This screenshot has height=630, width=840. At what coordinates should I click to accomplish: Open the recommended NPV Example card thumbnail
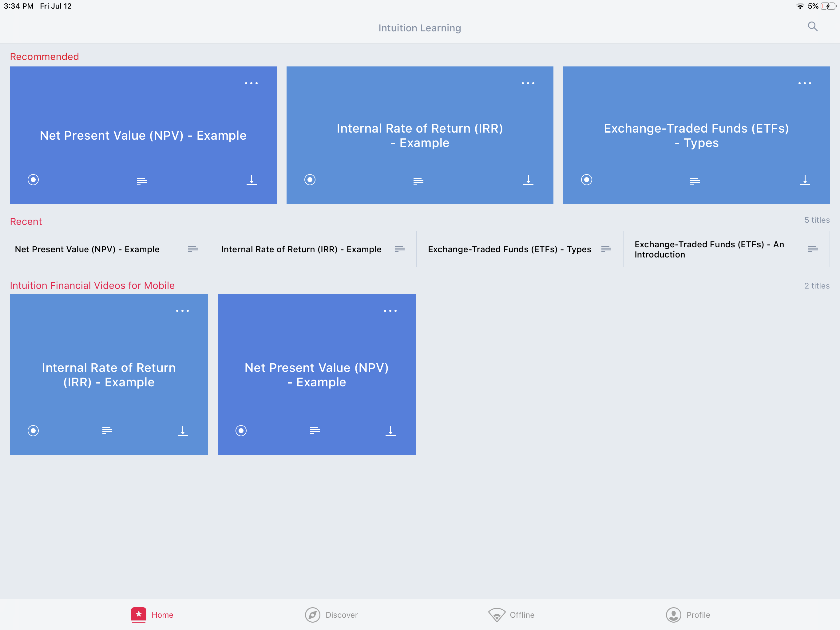click(143, 135)
